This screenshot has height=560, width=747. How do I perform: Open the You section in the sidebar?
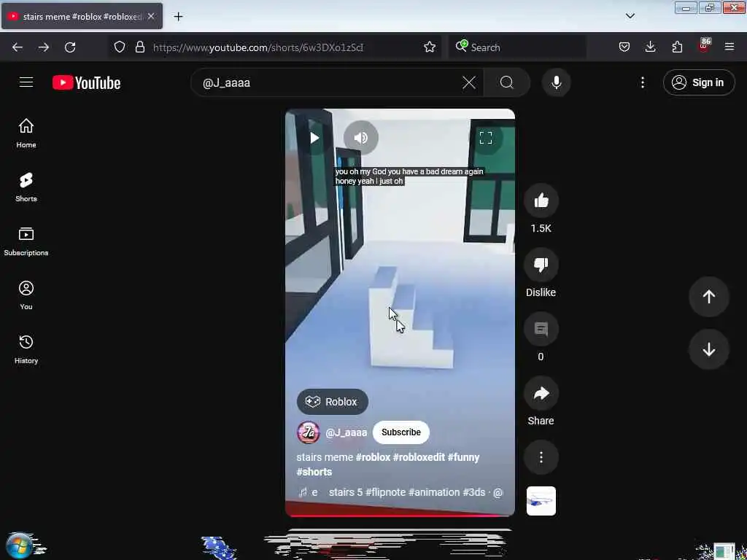click(x=26, y=295)
